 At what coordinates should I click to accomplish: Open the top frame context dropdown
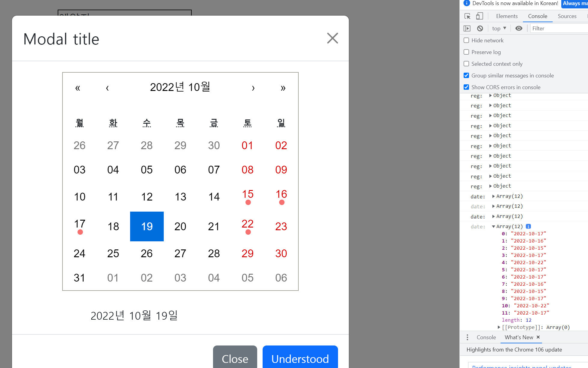click(498, 28)
